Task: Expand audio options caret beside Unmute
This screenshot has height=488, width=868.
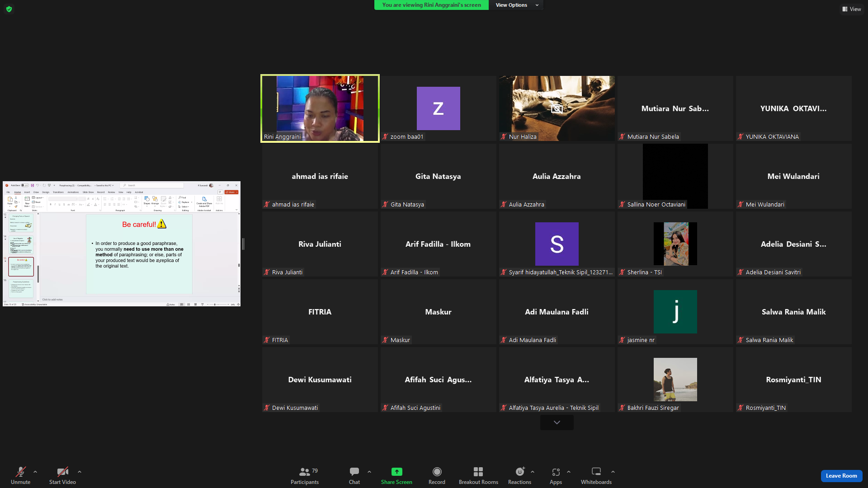Action: coord(35,472)
